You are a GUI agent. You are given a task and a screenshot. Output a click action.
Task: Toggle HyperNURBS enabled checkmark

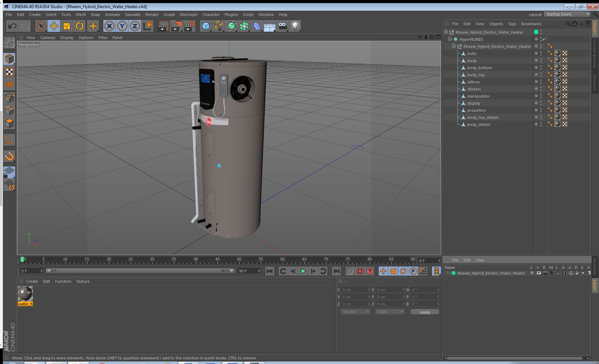tap(544, 39)
